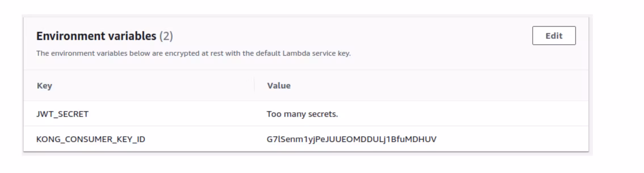Click the divider between Key and Value headers
Screen dimensions: 644x173
[x=254, y=86]
